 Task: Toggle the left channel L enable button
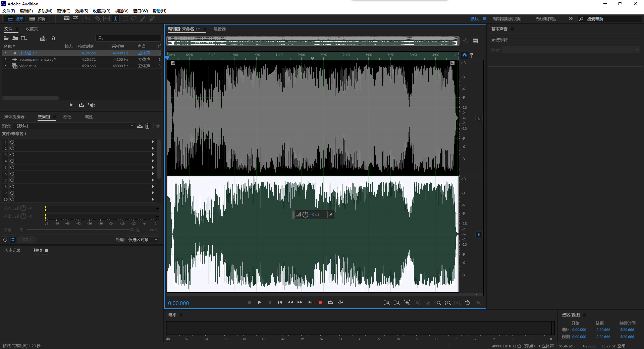click(x=479, y=118)
